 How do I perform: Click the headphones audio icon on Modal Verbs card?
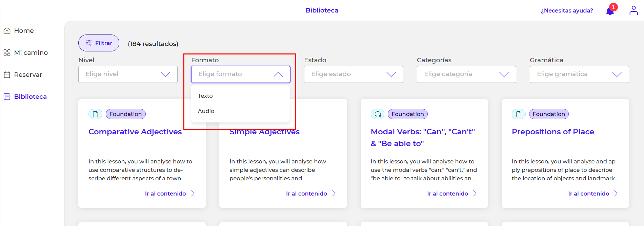378,114
